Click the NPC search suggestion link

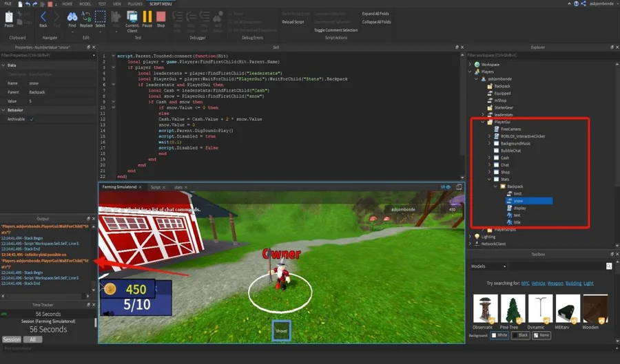[525, 283]
